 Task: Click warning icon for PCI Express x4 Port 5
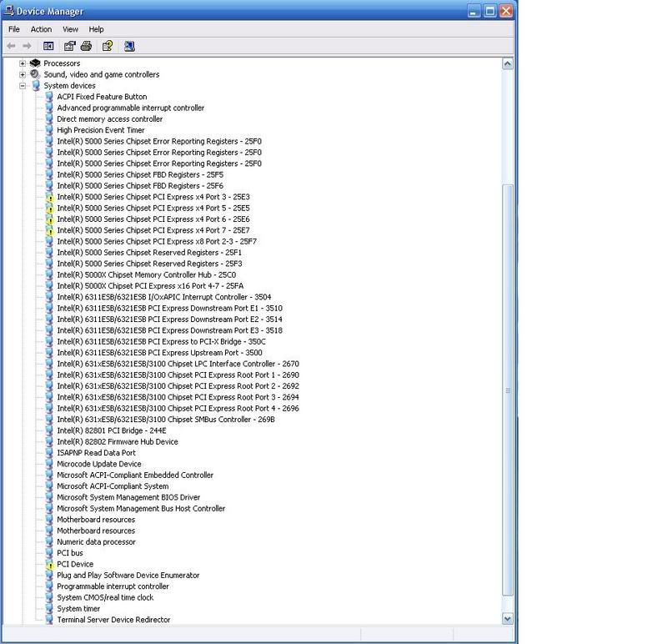point(49,209)
